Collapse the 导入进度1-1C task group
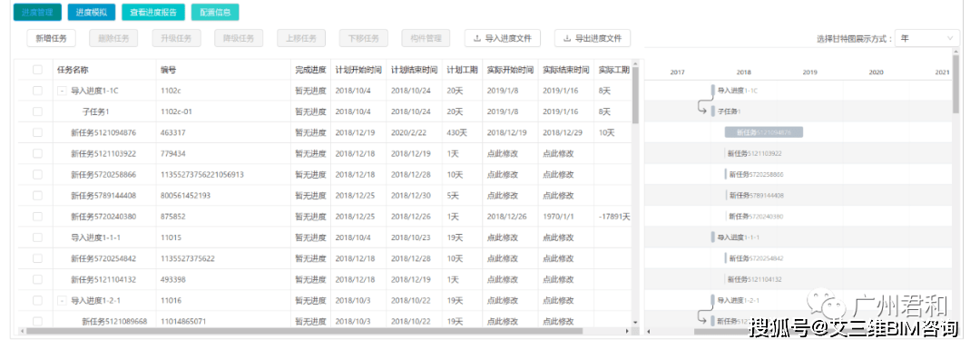This screenshot has width=980, height=349. pos(62,91)
